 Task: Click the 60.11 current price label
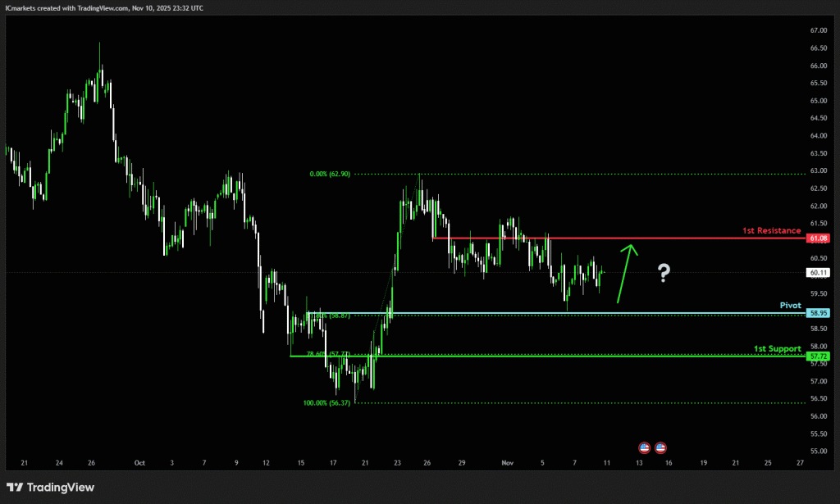pos(819,273)
